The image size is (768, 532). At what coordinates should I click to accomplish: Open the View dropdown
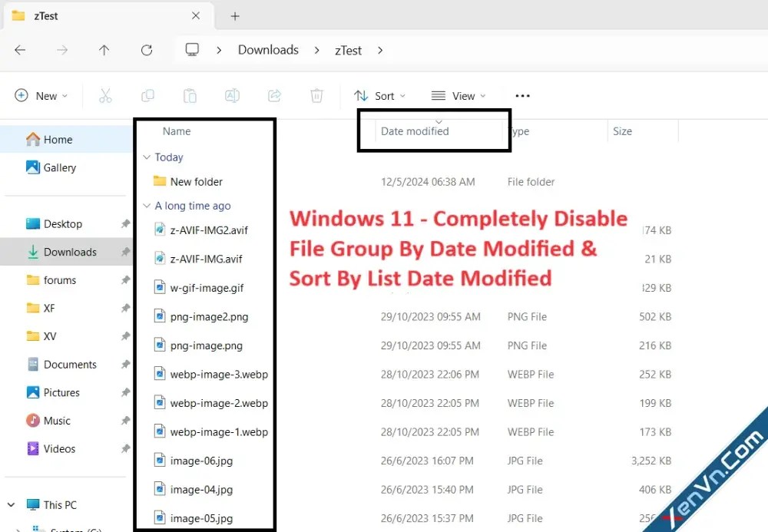458,96
